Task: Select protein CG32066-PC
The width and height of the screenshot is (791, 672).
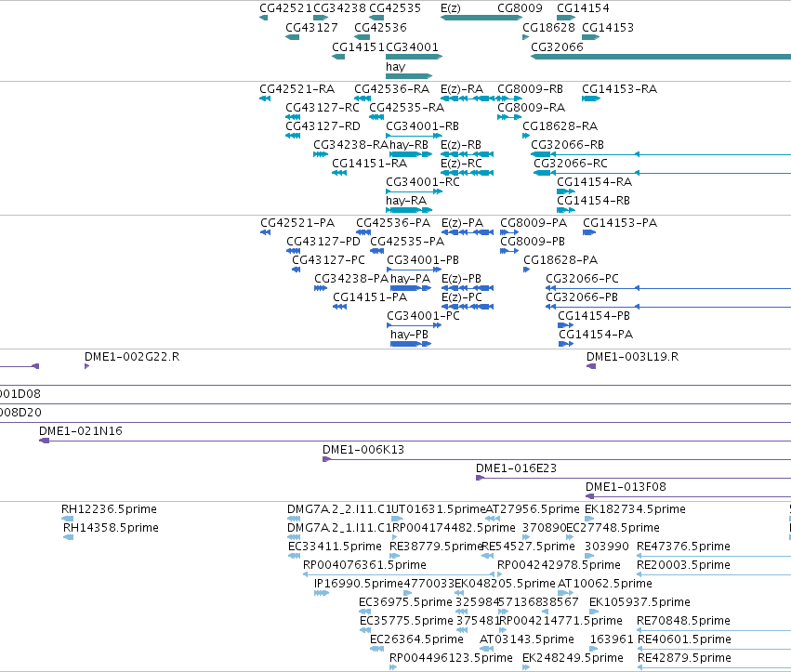Action: coord(582,279)
